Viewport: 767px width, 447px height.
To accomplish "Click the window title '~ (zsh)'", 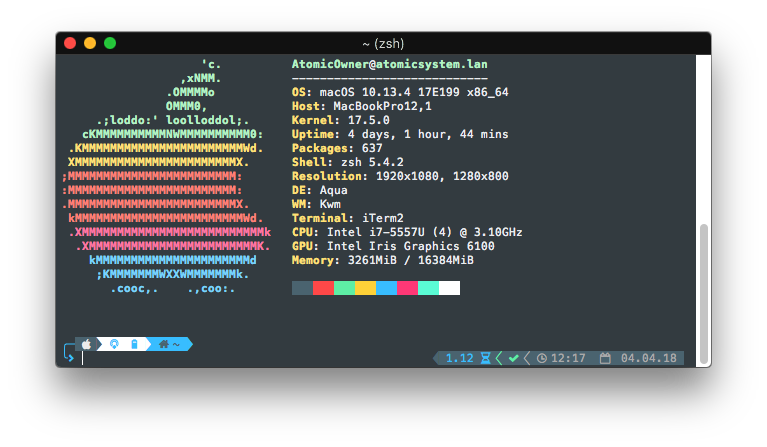I will pos(383,44).
